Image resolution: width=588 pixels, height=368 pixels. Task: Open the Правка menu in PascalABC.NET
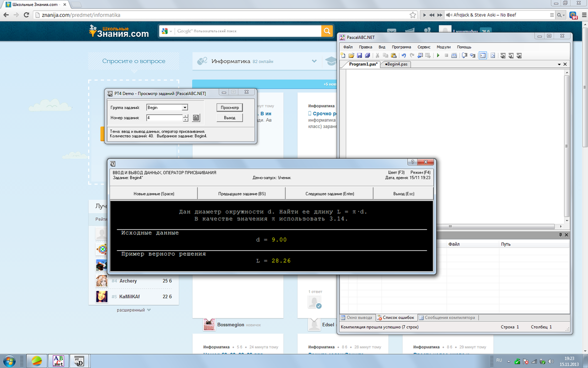click(366, 47)
